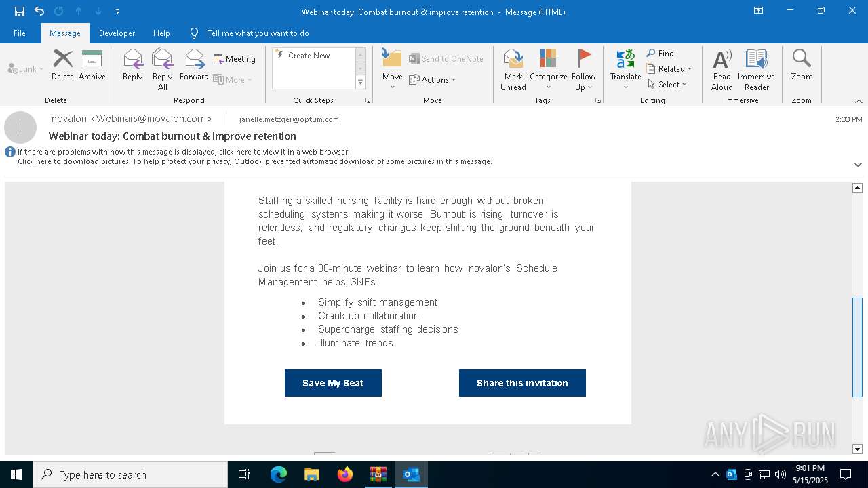Switch to the Developer ribbon tab
Viewport: 868px width, 488px height.
pos(117,33)
